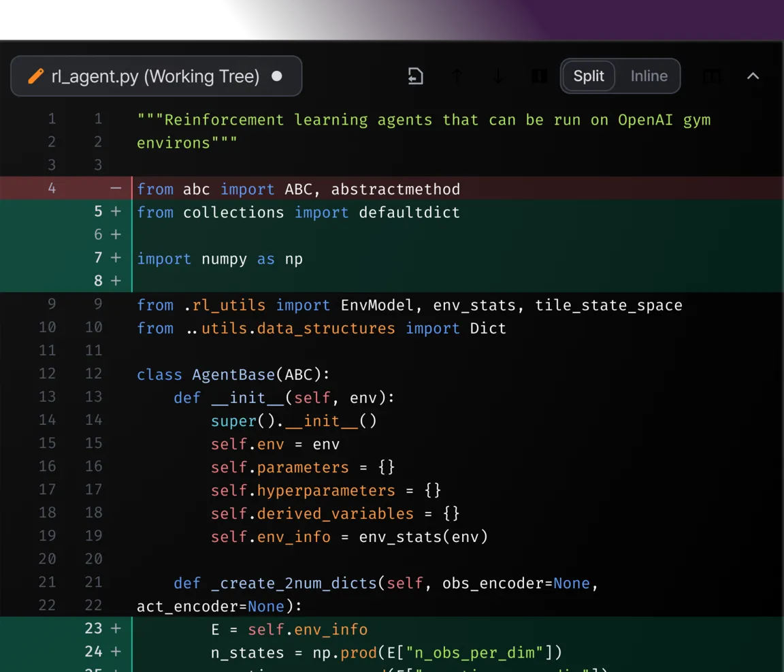Click 'self.derived_variables = {}' line
Image resolution: width=784 pixels, height=672 pixels.
click(x=335, y=513)
